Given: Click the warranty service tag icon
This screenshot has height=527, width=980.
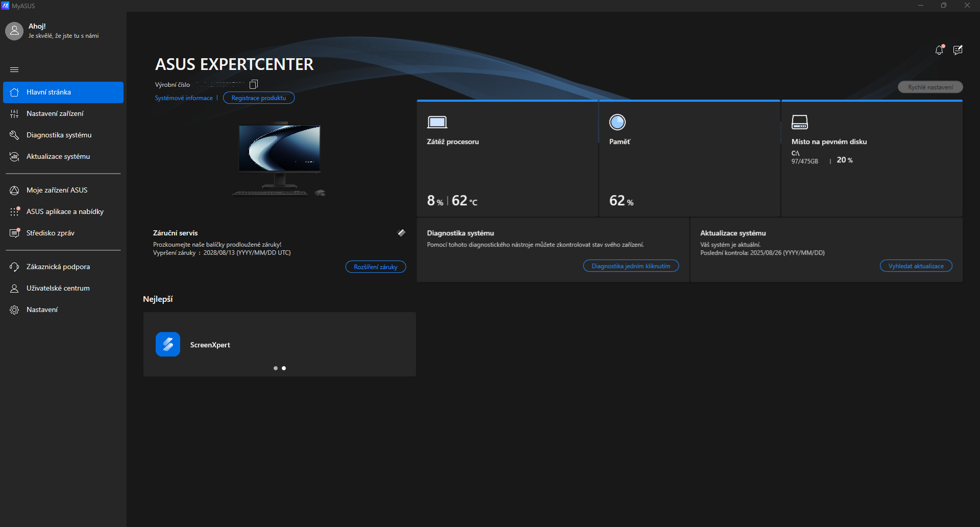Looking at the screenshot, I should click(x=402, y=233).
